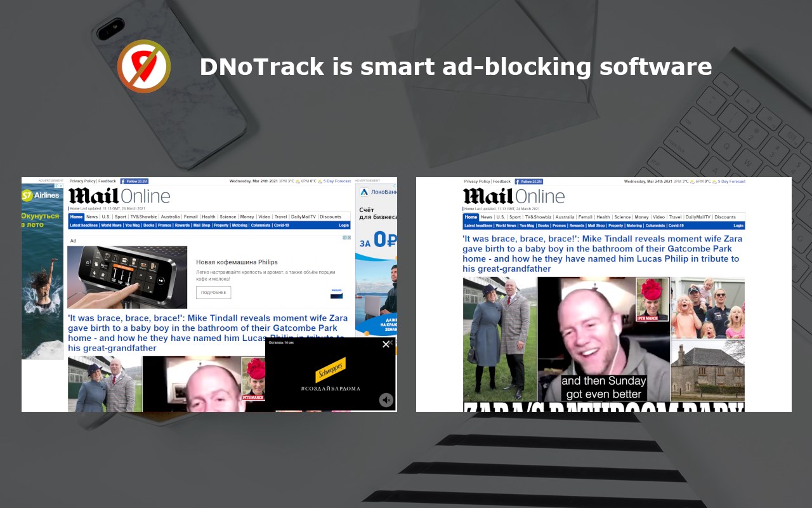Open Covid-19 link in the right screenshot
The height and width of the screenshot is (508, 812).
(676, 225)
